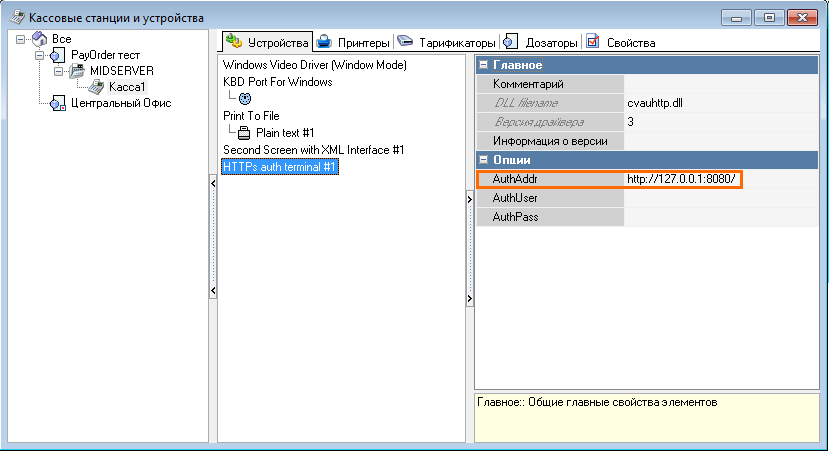The width and height of the screenshot is (829, 451).
Task: Click the keyboard device icon under KBD Port
Action: tap(245, 99)
